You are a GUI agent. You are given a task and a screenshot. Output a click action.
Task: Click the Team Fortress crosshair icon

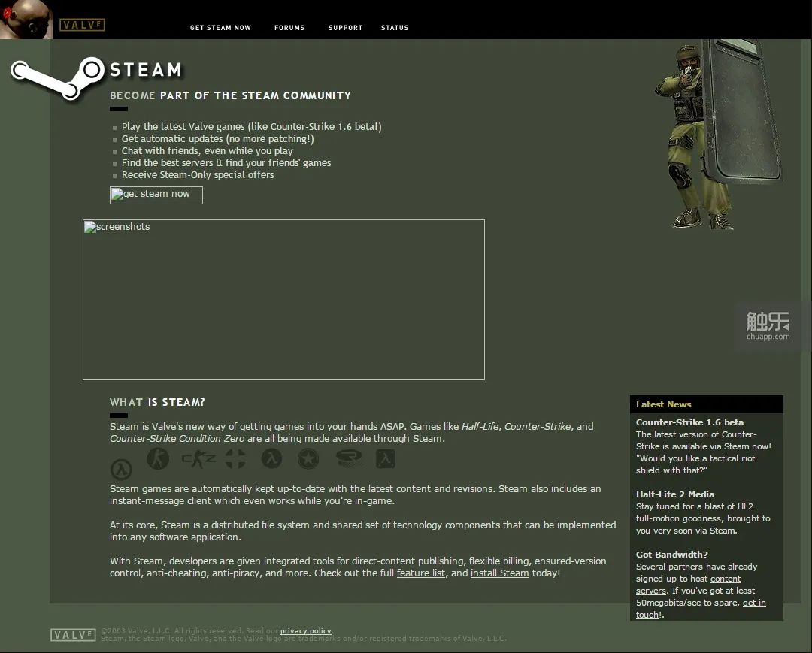235,458
